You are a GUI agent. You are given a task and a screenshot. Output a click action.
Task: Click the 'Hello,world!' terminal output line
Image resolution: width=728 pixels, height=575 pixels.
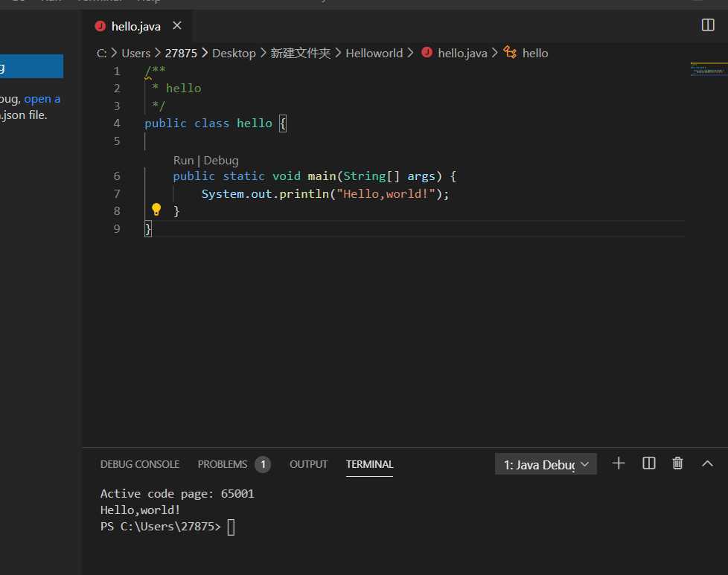[140, 510]
